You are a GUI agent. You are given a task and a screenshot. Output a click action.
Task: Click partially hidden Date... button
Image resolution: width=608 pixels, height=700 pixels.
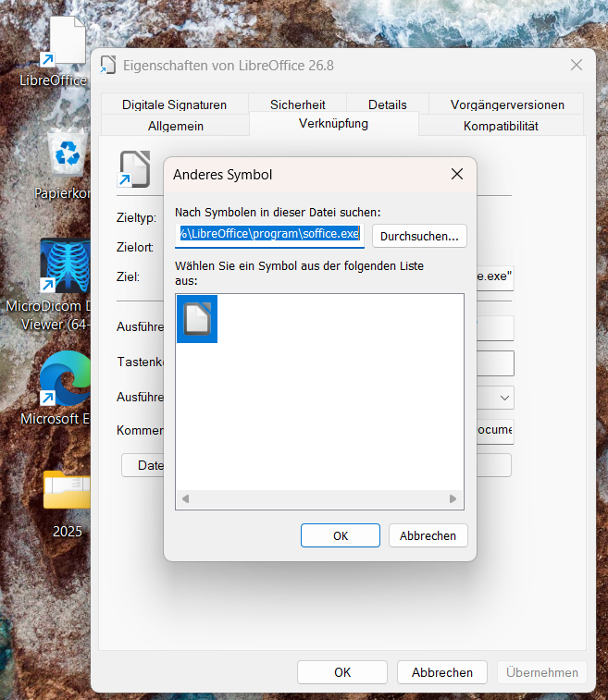143,465
